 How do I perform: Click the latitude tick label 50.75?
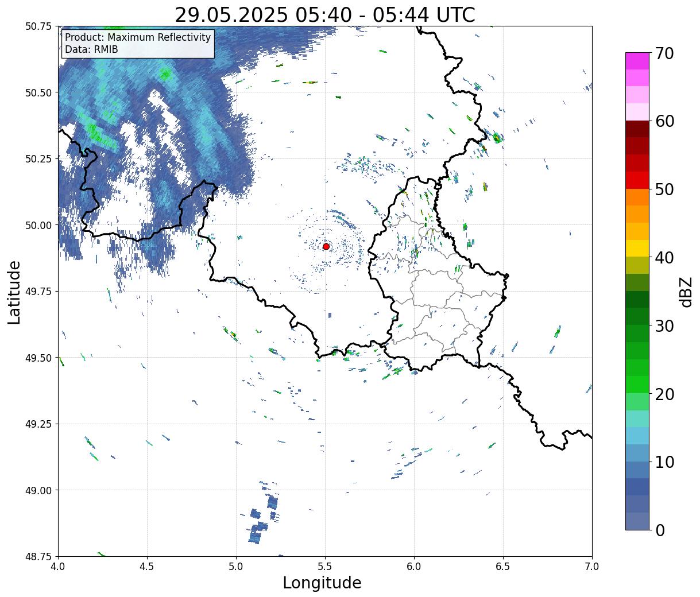pyautogui.click(x=38, y=26)
